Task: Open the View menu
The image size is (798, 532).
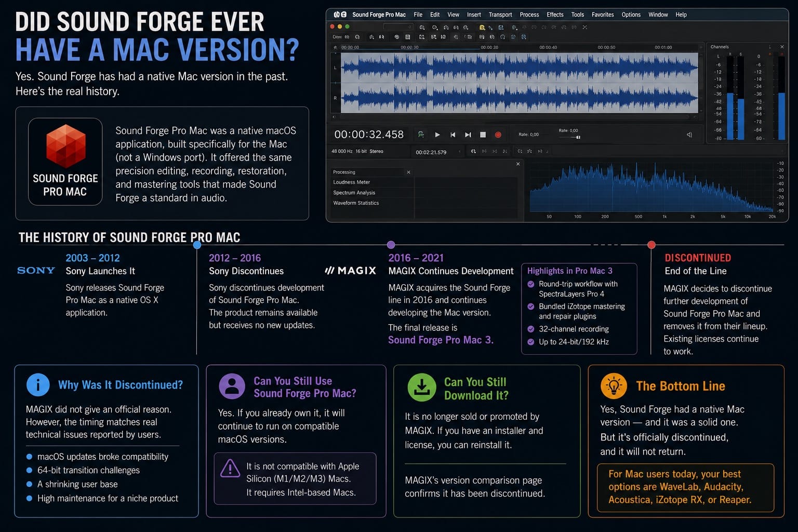Action: point(454,15)
